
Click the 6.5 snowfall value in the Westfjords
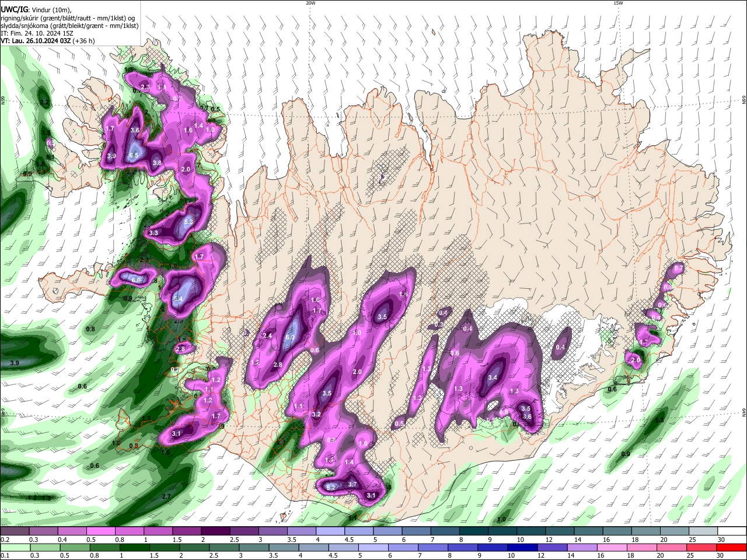coord(133,155)
